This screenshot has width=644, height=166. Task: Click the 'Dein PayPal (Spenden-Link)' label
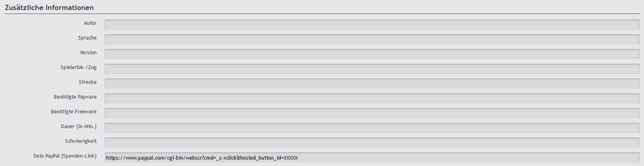[x=65, y=156]
